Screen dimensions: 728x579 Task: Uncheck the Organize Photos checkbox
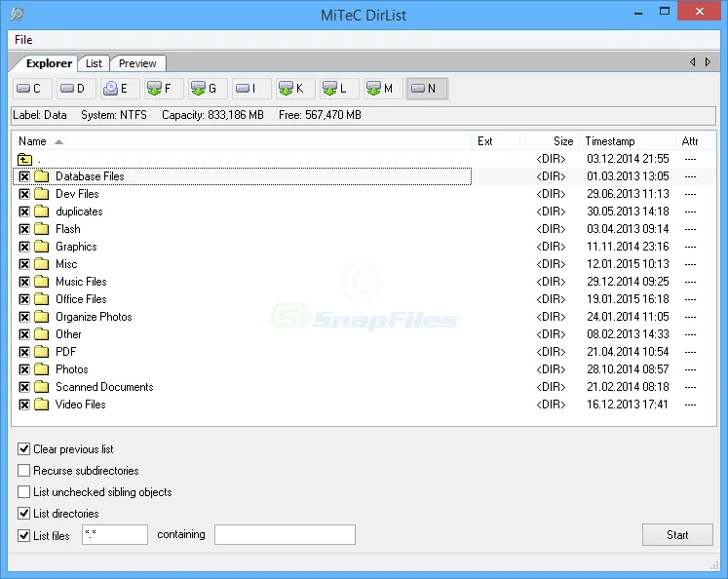click(x=24, y=317)
